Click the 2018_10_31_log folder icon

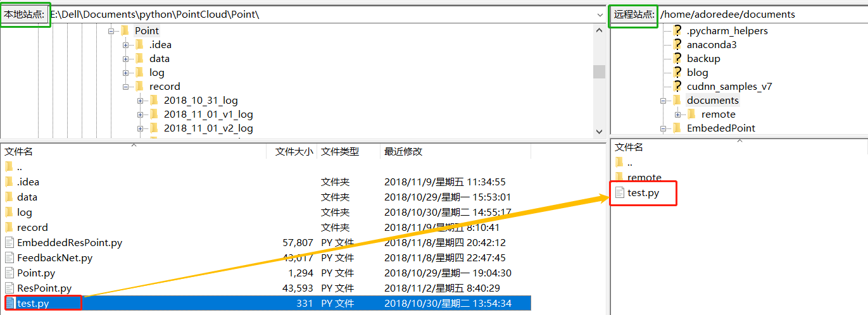click(x=154, y=100)
